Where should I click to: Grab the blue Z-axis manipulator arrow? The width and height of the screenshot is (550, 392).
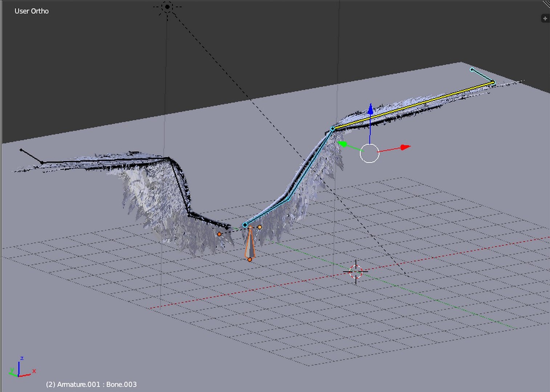click(370, 109)
